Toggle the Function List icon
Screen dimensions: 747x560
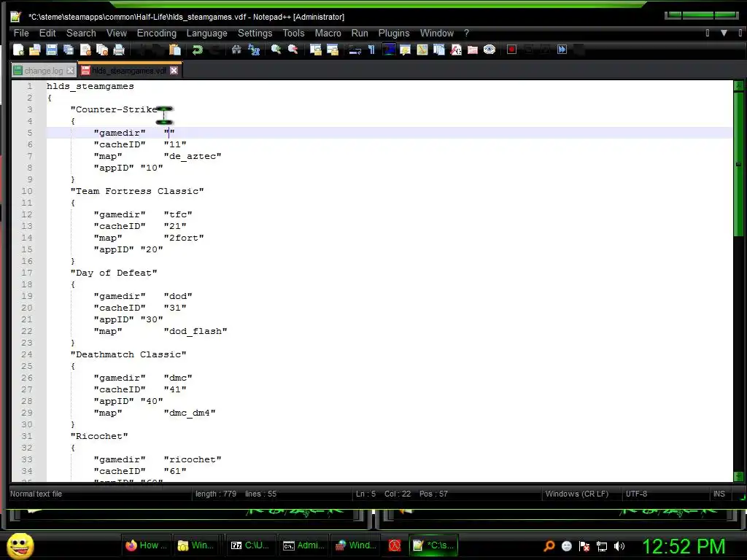456,50
